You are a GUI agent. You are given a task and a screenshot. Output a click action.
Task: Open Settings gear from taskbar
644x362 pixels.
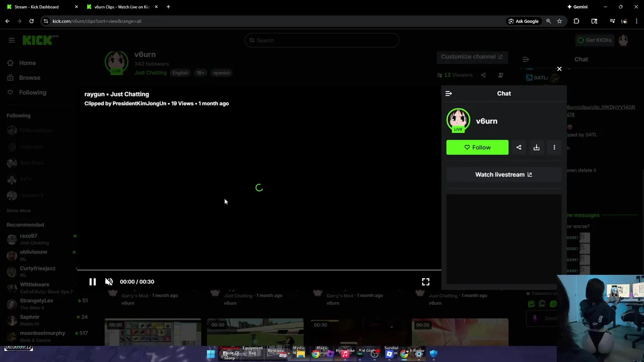coord(419,354)
